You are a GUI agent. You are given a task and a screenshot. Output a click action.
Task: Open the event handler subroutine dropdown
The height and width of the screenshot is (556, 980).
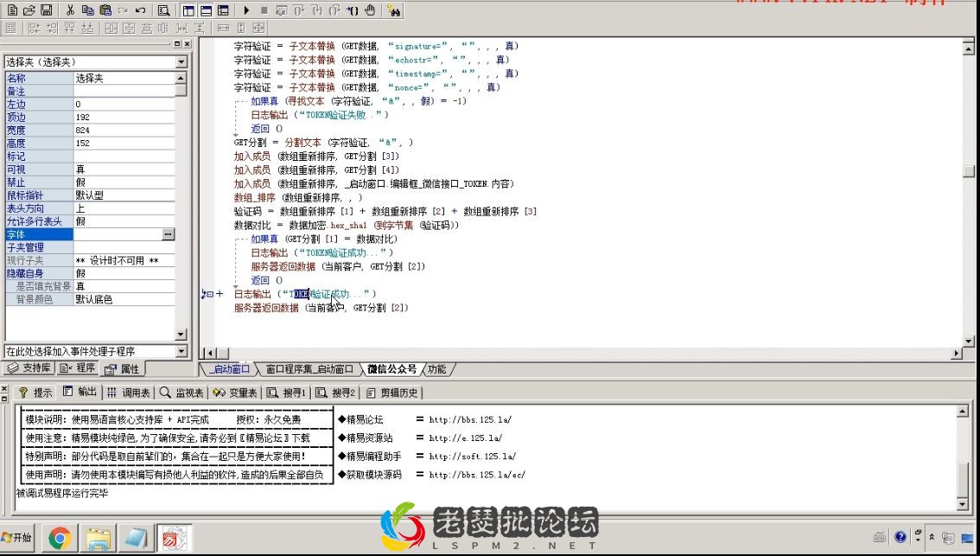pyautogui.click(x=181, y=351)
